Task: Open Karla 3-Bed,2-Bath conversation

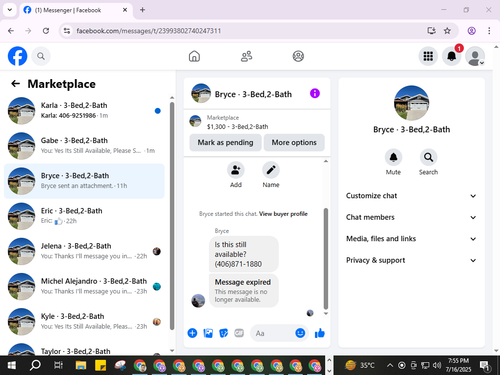Action: pos(84,111)
